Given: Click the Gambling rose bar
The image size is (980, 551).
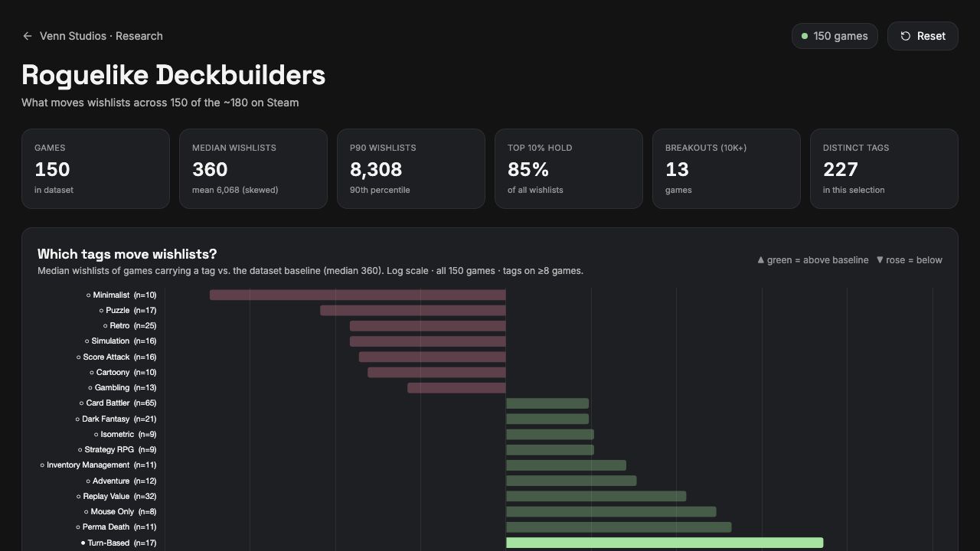Looking at the screenshot, I should click(456, 387).
